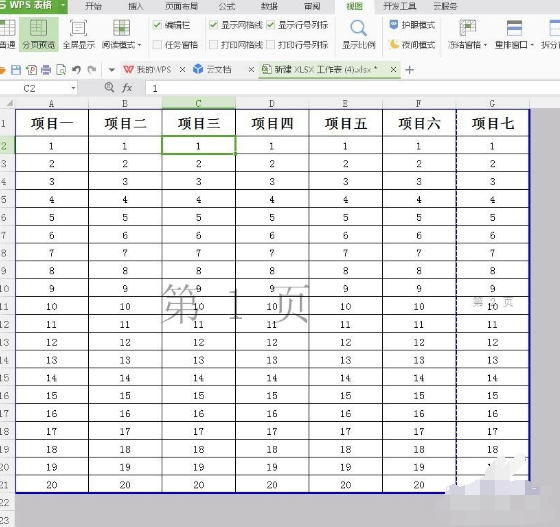Click the Split window icon
This screenshot has height=527, width=560.
click(555, 28)
